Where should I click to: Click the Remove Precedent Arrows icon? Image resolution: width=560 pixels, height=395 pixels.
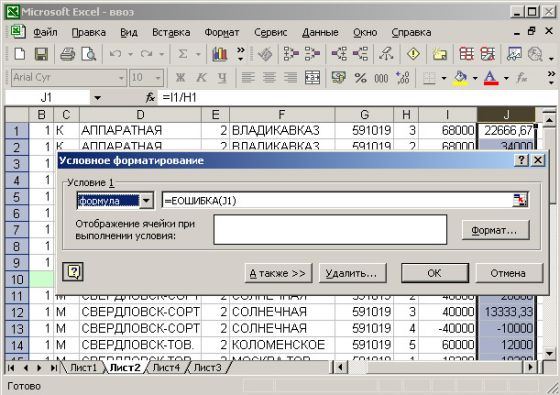point(312,54)
